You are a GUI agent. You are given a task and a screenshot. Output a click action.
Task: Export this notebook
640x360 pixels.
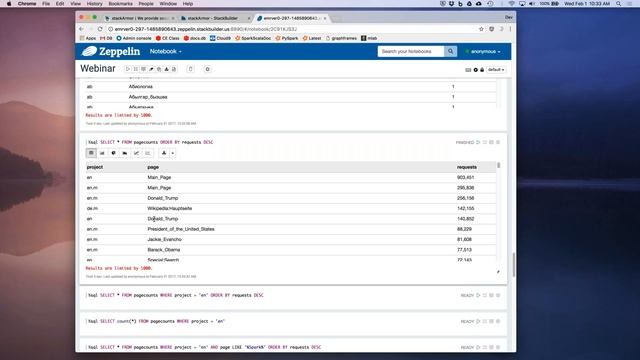(167, 69)
